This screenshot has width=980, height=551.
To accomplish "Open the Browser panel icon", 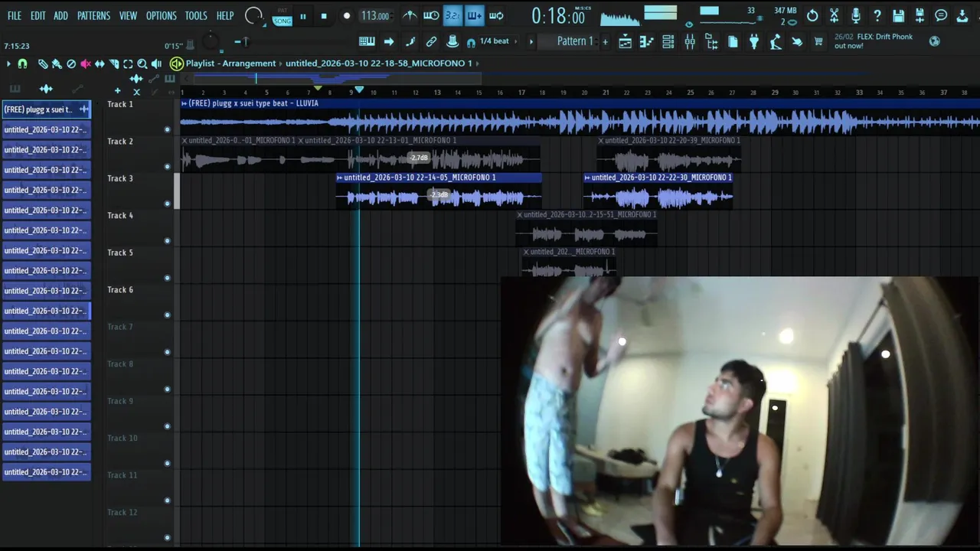I will pyautogui.click(x=711, y=42).
